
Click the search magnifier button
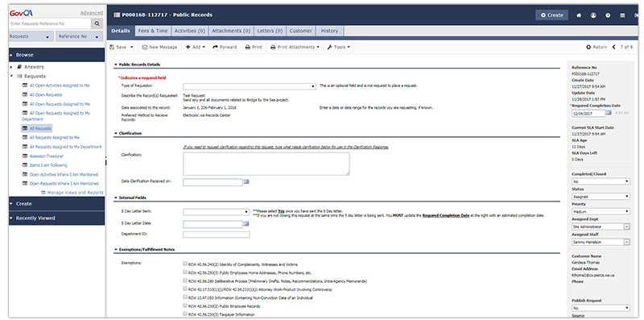[x=97, y=24]
